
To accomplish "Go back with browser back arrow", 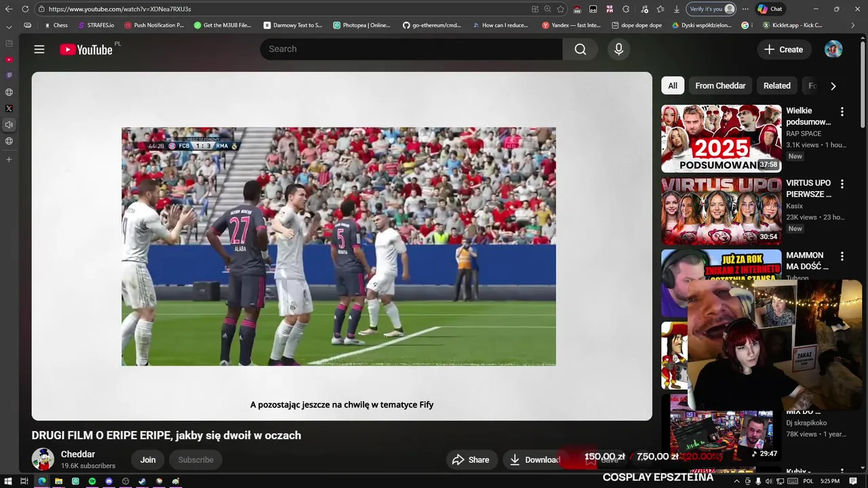I will 9,9.
